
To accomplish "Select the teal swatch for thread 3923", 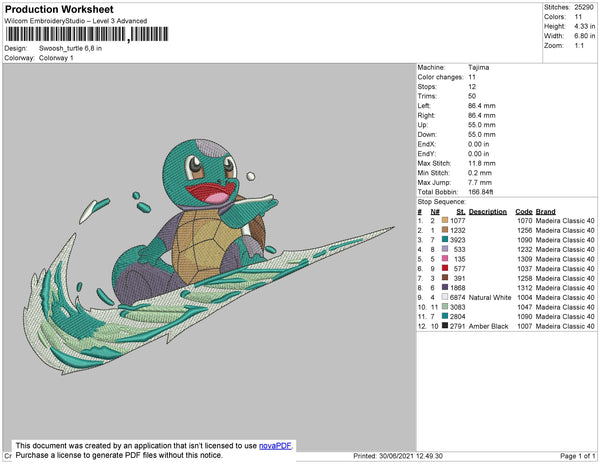I will pyautogui.click(x=445, y=239).
